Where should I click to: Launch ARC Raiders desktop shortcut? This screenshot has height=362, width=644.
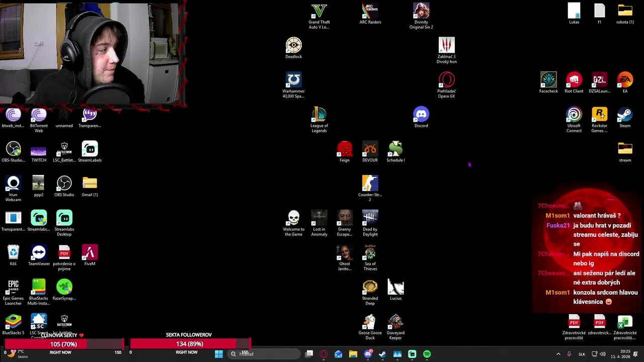click(370, 14)
